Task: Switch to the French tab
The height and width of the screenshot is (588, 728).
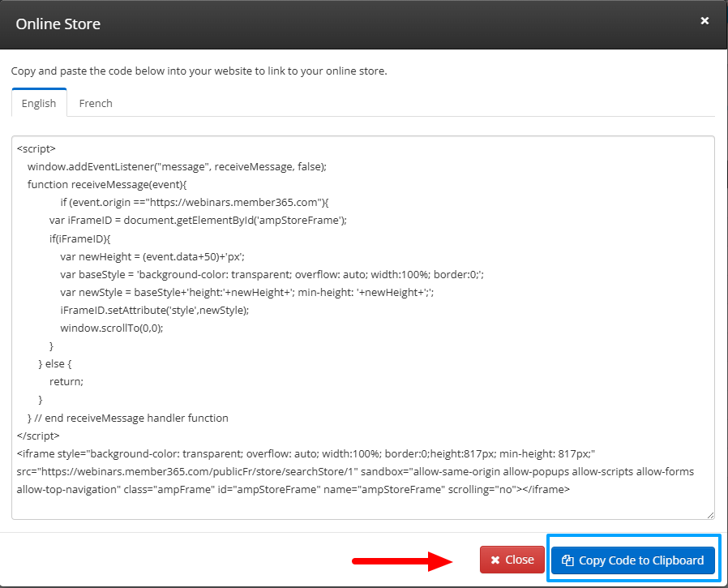Action: tap(96, 103)
